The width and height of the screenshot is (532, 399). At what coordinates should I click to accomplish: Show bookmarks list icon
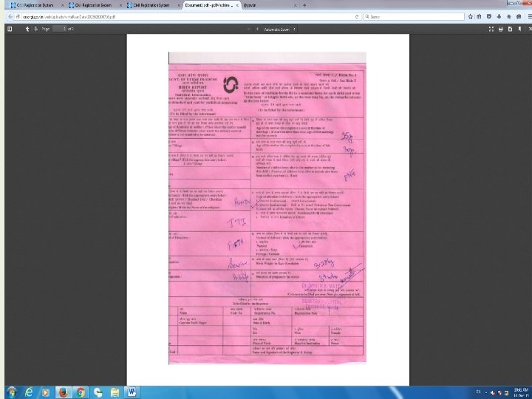(479, 16)
